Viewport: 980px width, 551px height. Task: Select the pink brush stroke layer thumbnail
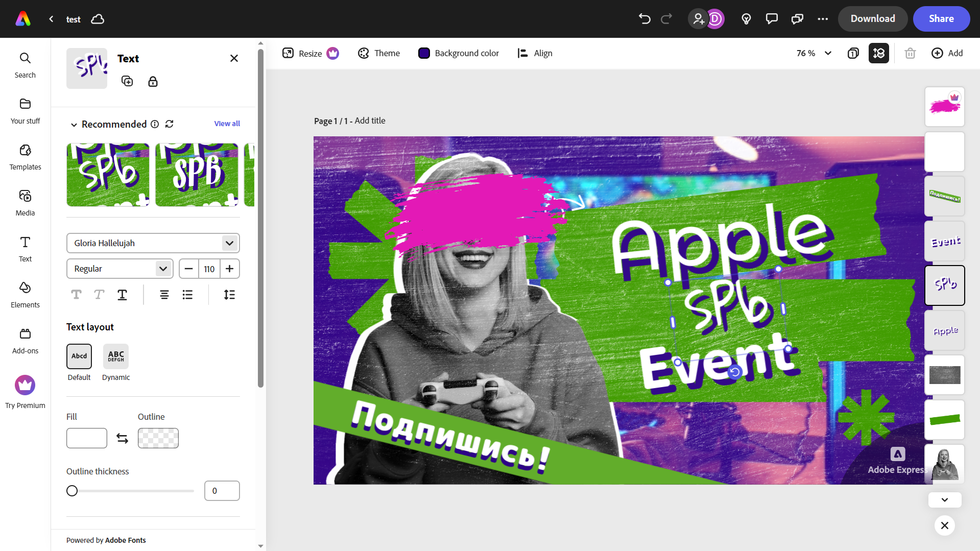point(945,107)
